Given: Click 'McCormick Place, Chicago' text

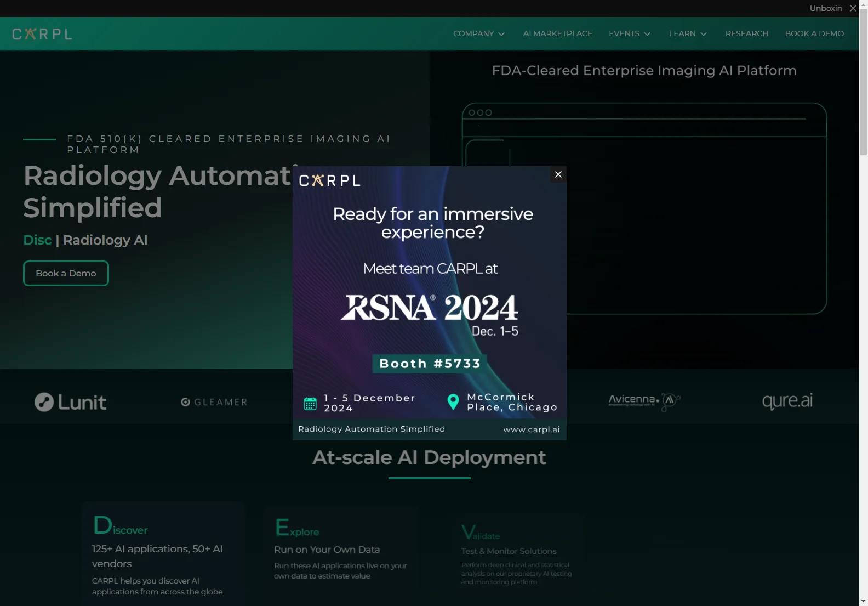Looking at the screenshot, I should (x=512, y=402).
